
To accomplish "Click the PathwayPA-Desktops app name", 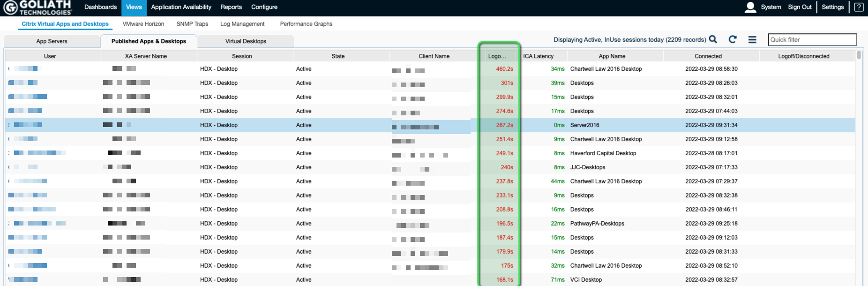I will click(597, 224).
